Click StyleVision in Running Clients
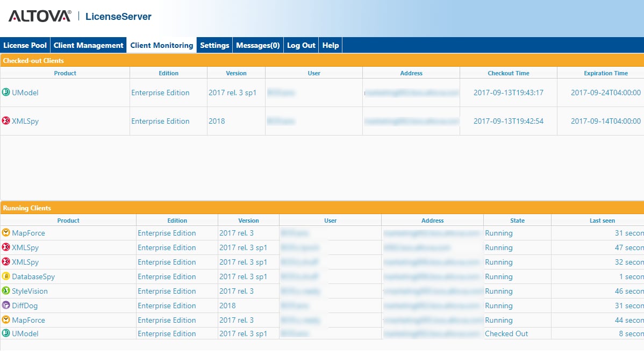 [x=30, y=291]
